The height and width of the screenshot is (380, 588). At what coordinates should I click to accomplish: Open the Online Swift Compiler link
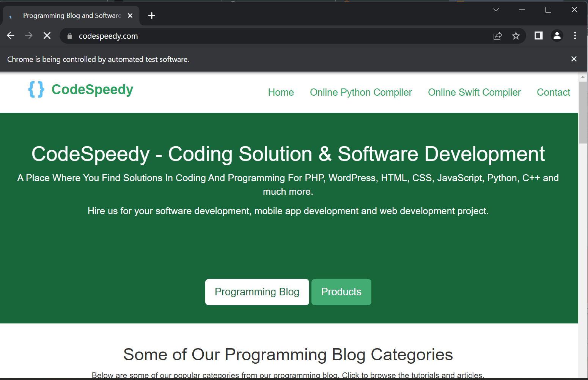point(474,92)
